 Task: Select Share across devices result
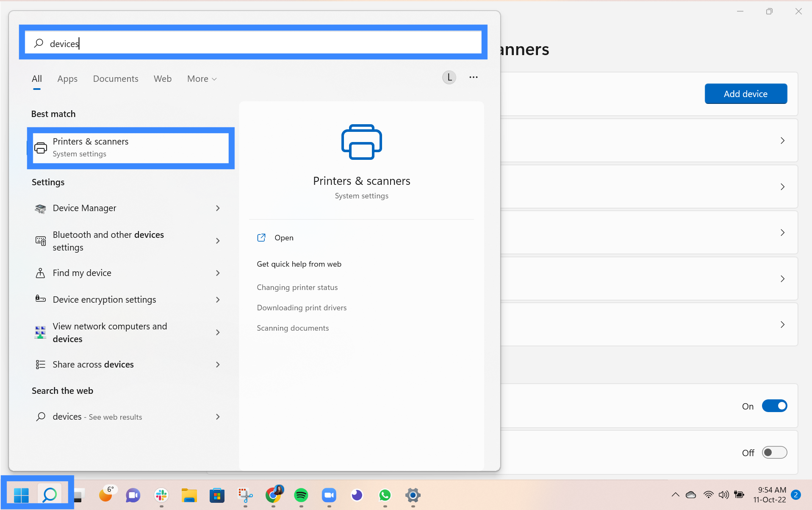click(127, 365)
